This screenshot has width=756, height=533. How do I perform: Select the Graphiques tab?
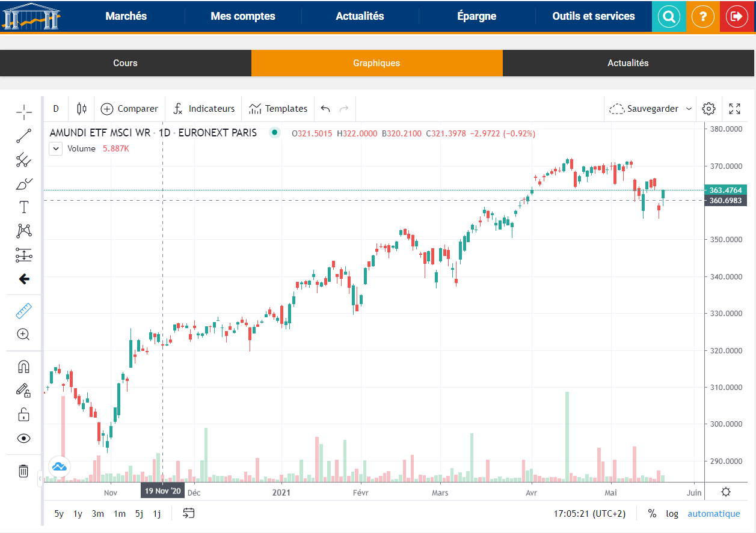[376, 63]
